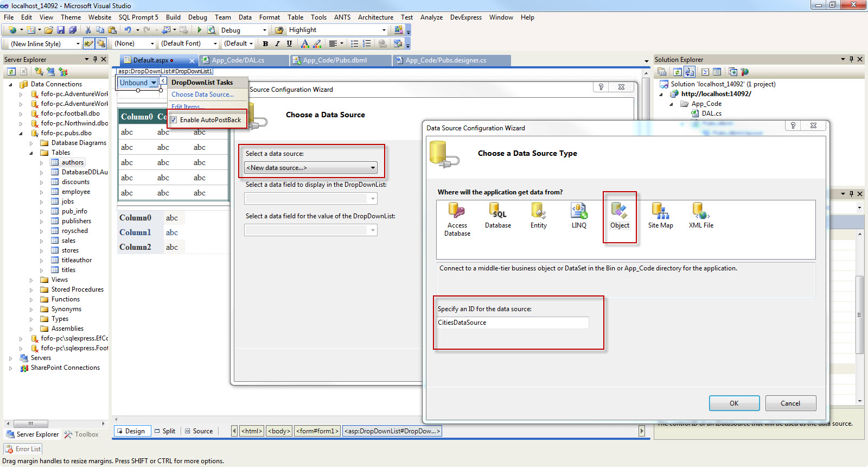Select DAL.cs in Solution Explorer
Screen dimensions: 868x467
point(711,113)
